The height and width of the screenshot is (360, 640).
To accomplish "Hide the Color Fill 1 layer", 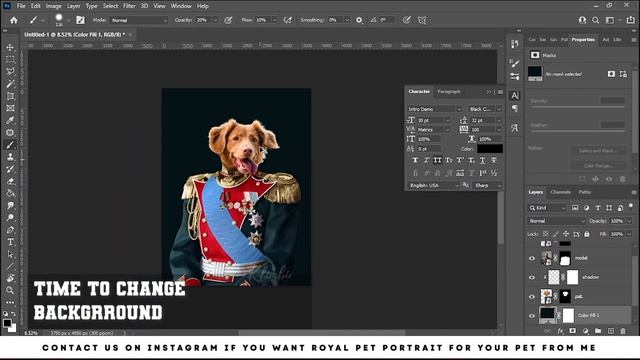I will (x=532, y=316).
